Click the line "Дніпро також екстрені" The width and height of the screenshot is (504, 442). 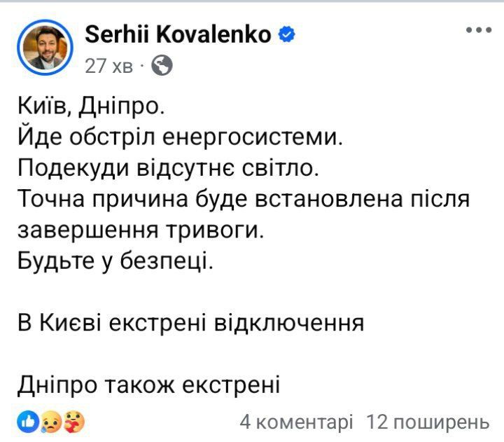point(148,385)
